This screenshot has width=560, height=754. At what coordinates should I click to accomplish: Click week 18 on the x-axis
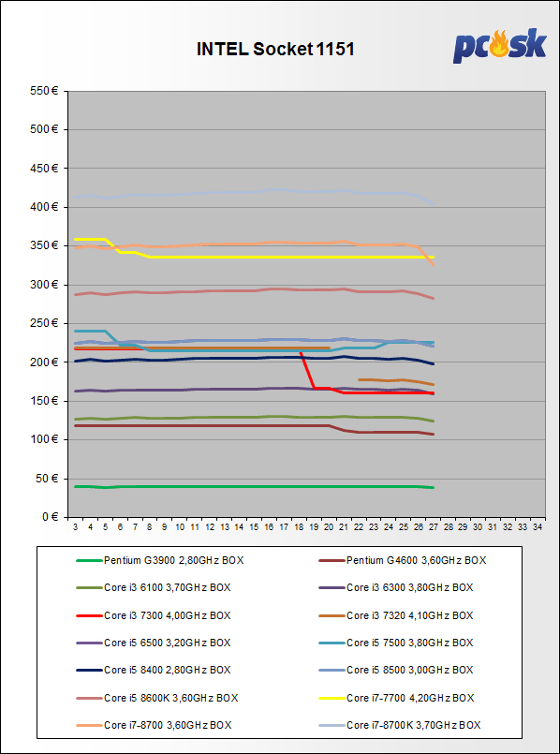(299, 527)
